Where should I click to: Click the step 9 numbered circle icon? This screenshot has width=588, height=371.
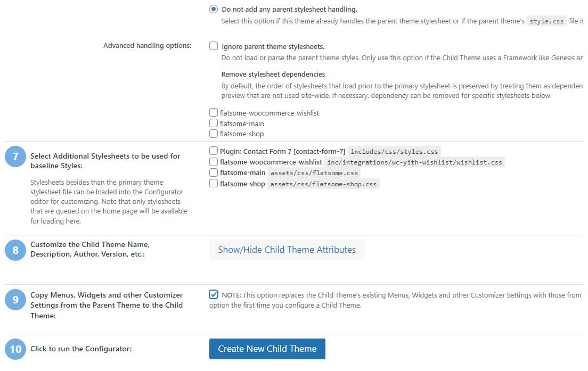[x=16, y=295]
